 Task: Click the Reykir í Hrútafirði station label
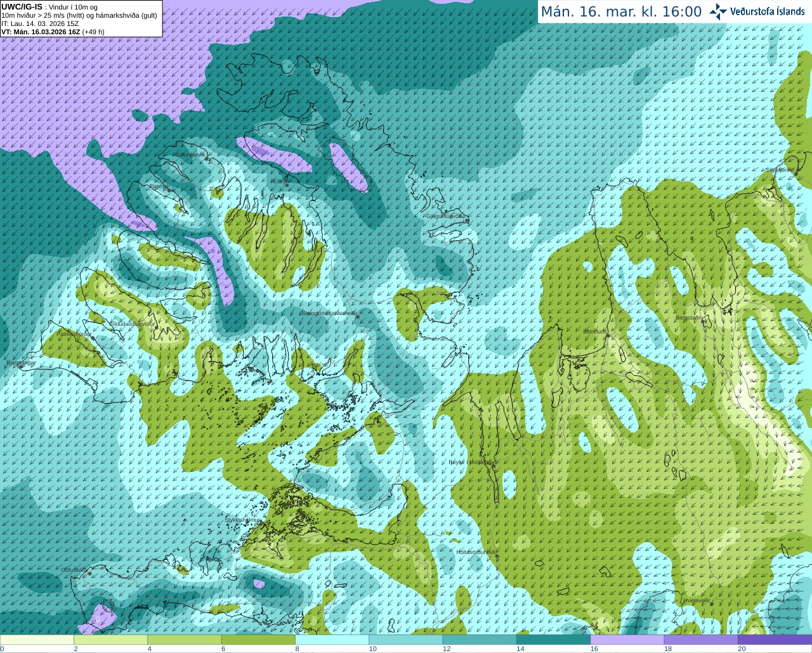tap(470, 462)
